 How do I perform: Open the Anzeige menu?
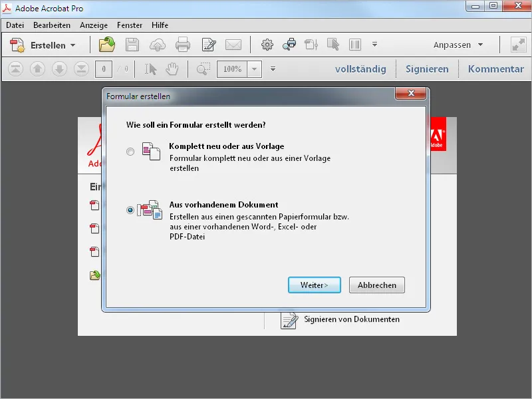coord(94,25)
